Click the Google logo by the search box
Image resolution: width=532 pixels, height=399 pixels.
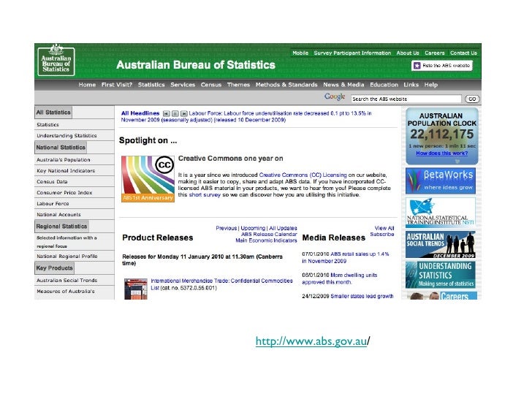[x=335, y=96]
